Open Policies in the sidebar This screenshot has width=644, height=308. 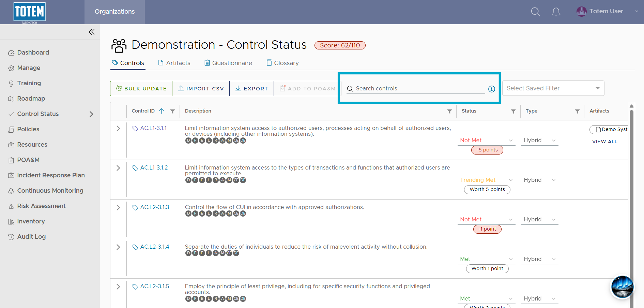pyautogui.click(x=28, y=129)
